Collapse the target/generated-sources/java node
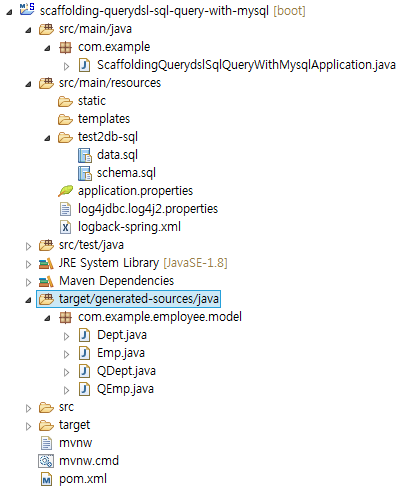 coord(28,300)
